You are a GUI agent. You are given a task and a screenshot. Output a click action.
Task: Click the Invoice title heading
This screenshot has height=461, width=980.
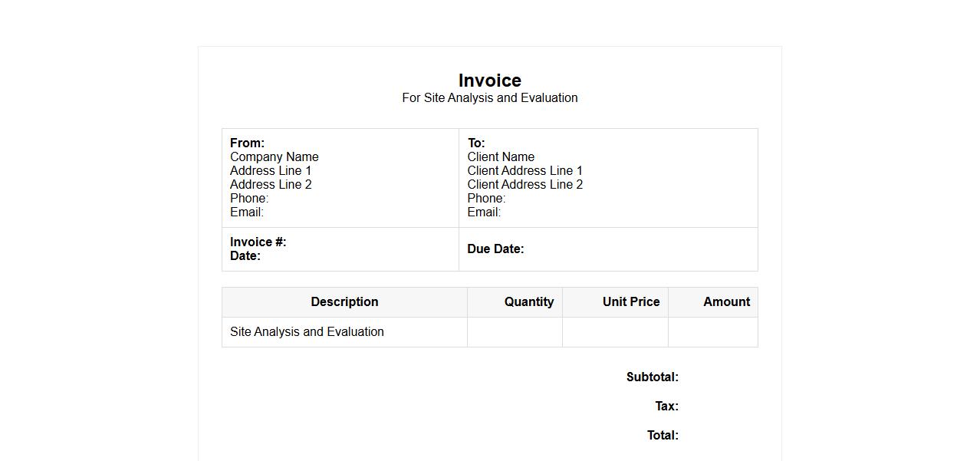(x=489, y=81)
